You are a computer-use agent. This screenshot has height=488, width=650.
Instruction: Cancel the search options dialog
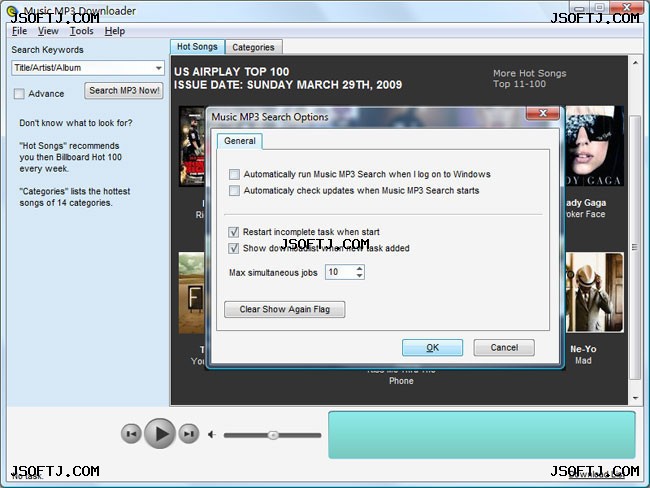504,347
